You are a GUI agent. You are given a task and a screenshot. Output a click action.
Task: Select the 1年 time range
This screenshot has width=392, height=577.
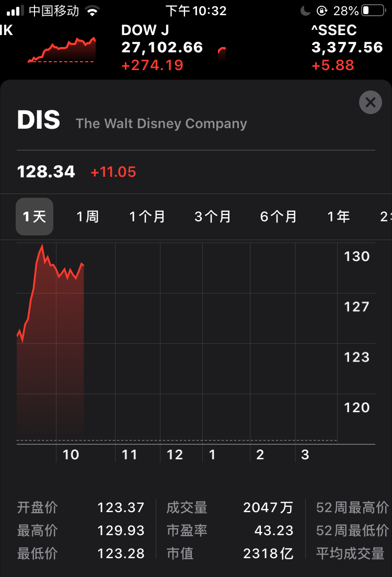pos(338,217)
